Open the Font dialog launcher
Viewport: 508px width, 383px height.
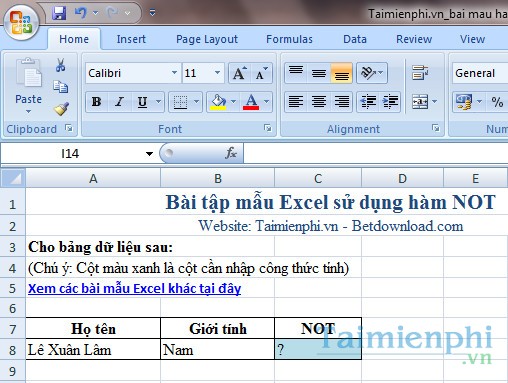268,128
